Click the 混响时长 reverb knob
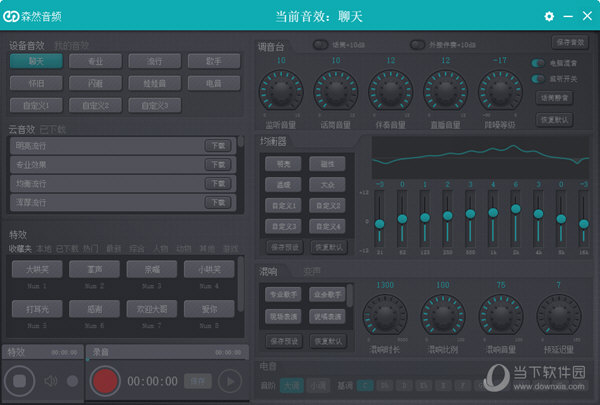Screen dimensions: 600x405 385,316
